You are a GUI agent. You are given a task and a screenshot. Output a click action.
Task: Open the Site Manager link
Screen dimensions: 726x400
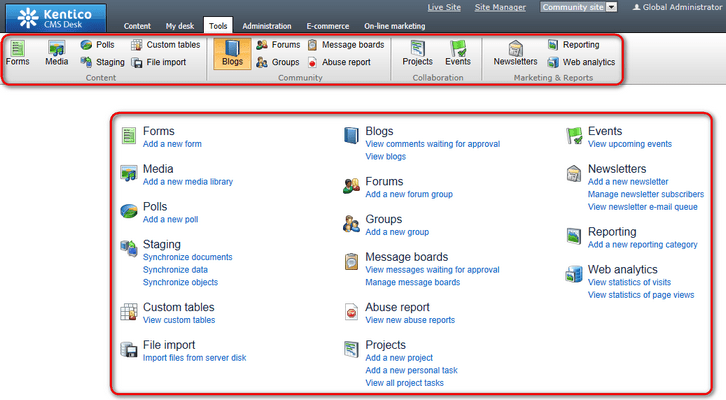(500, 7)
